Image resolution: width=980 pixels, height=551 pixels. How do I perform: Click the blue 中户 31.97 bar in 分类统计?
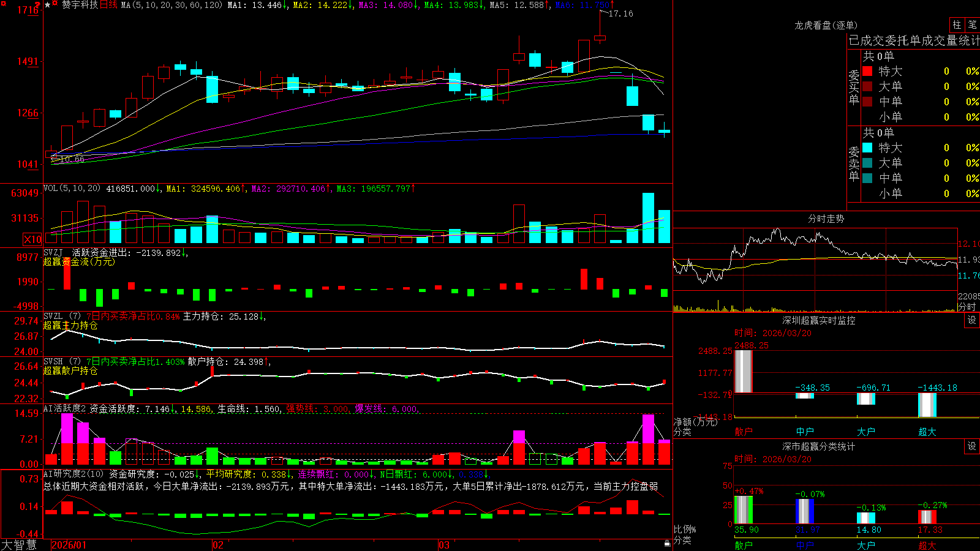[x=804, y=511]
